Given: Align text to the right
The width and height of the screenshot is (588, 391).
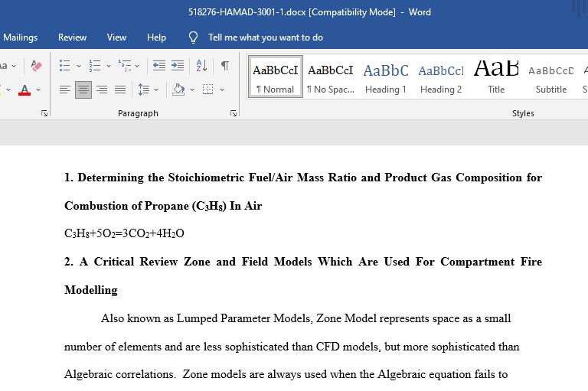Looking at the screenshot, I should pos(102,90).
